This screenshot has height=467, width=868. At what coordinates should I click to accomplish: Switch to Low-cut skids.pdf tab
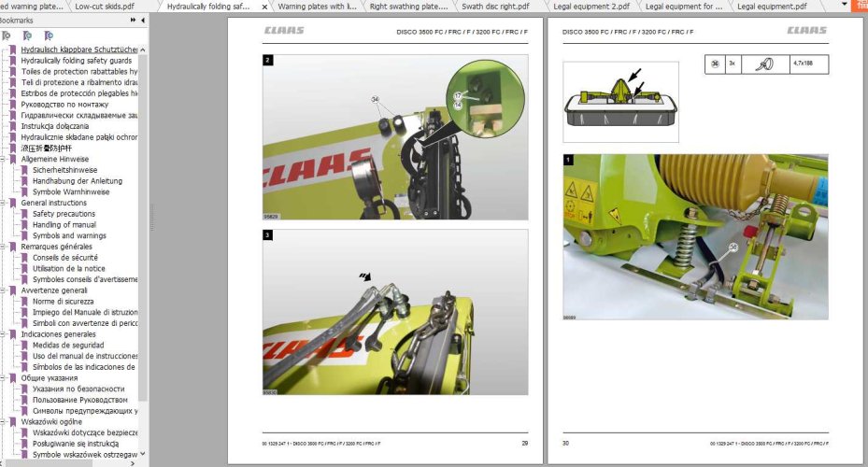pos(105,7)
